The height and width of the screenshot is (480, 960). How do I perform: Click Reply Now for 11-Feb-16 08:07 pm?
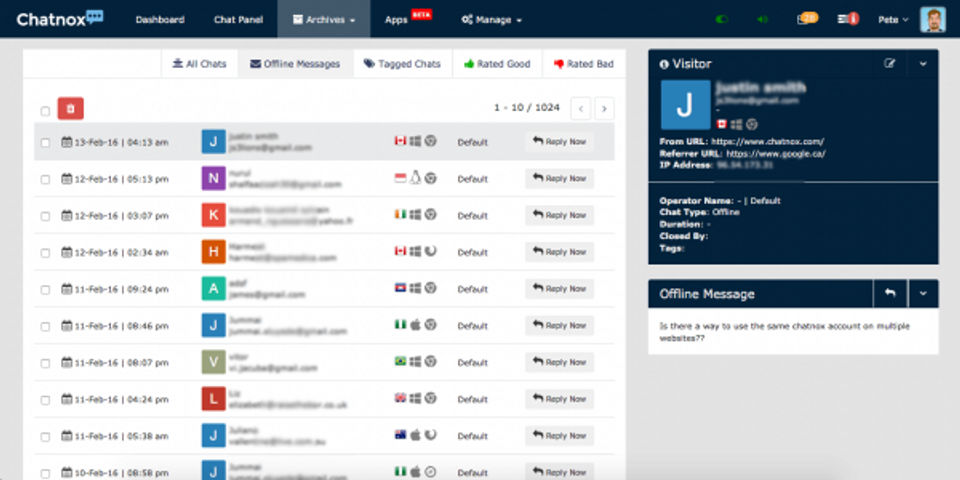tap(559, 362)
